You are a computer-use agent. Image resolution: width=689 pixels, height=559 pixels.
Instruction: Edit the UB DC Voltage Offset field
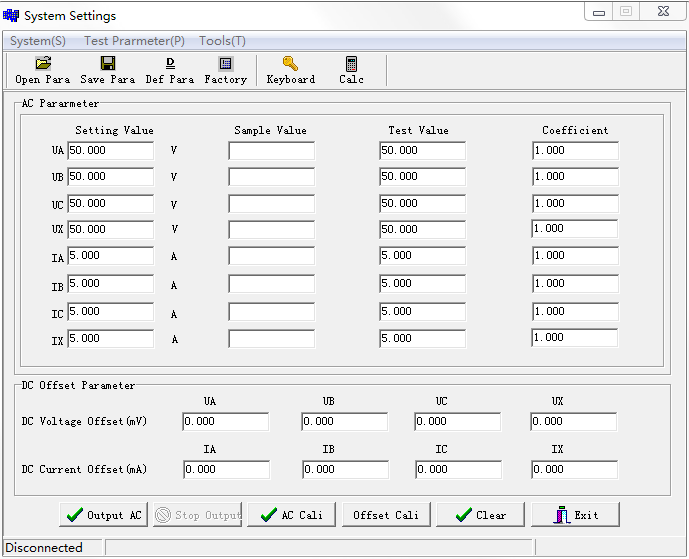(x=345, y=422)
